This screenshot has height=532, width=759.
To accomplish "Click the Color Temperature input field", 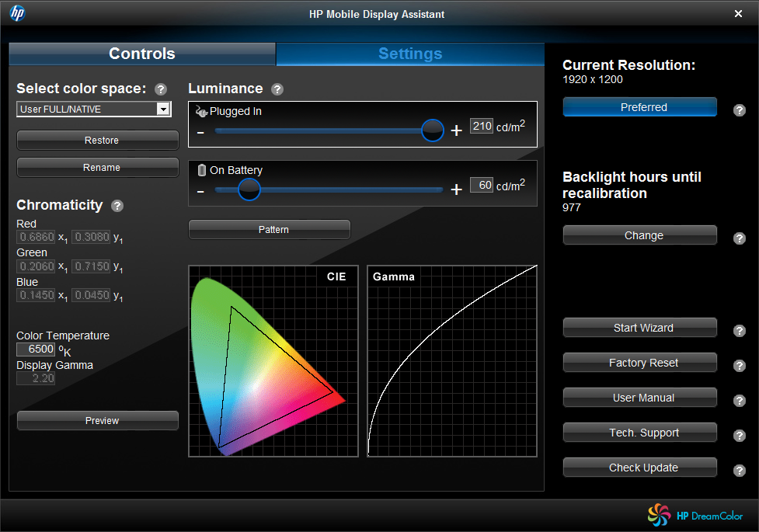I will click(36, 349).
